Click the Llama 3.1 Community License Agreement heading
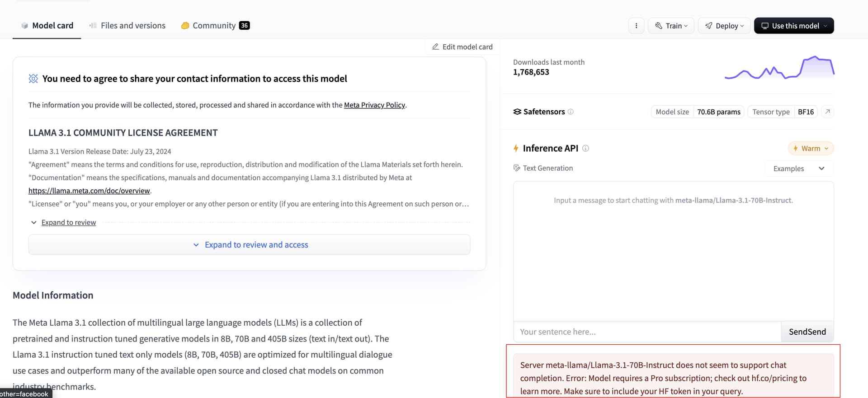Screen dimensions: 868x398 point(123,133)
